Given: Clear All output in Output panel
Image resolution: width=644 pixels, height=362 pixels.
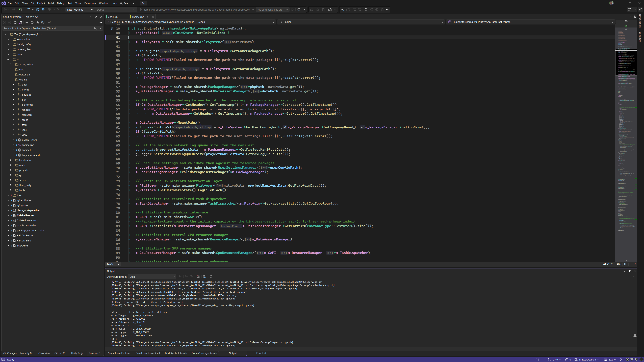Looking at the screenshot, I should point(198,276).
